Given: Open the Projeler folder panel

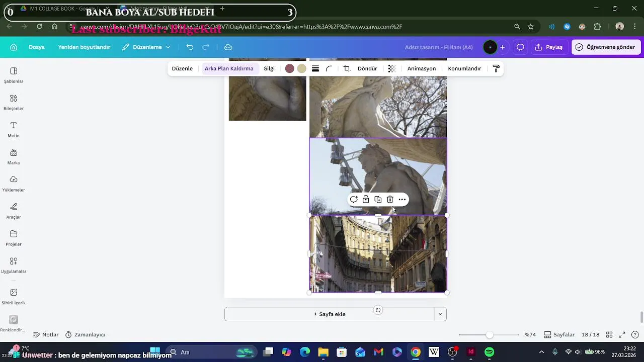Looking at the screenshot, I should [14, 238].
